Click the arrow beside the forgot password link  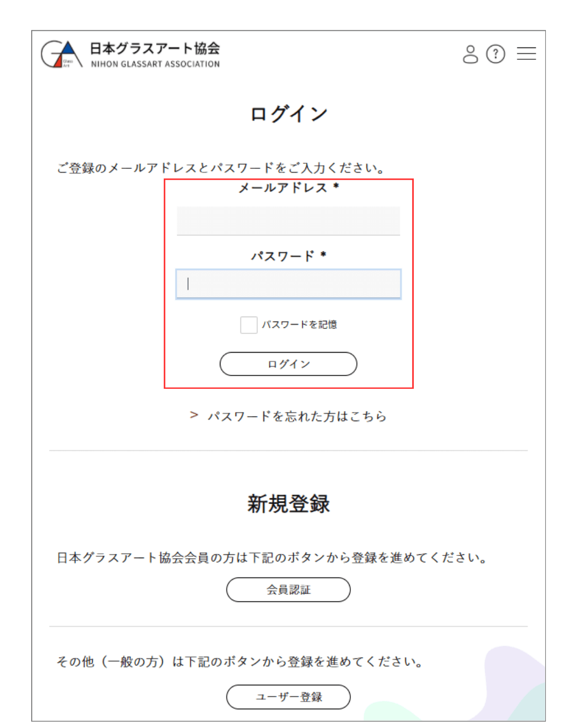click(194, 415)
